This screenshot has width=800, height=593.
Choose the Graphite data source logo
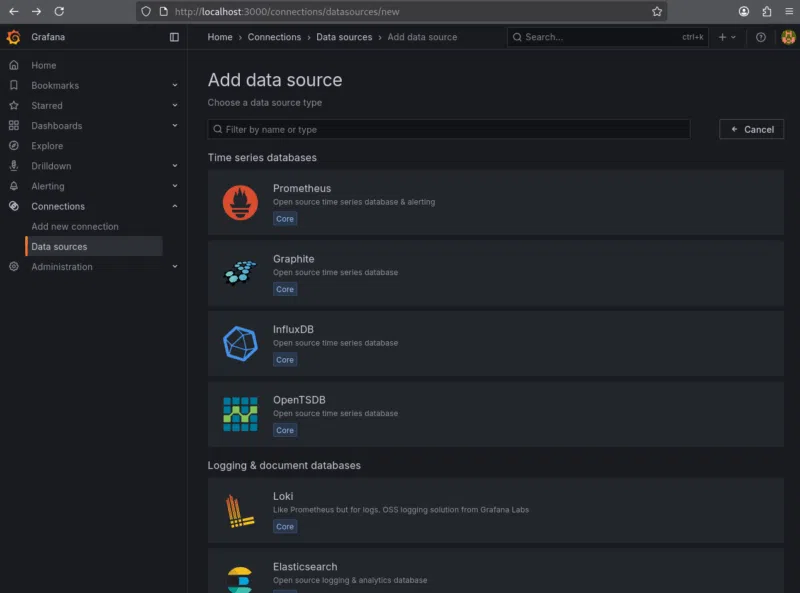tap(240, 273)
